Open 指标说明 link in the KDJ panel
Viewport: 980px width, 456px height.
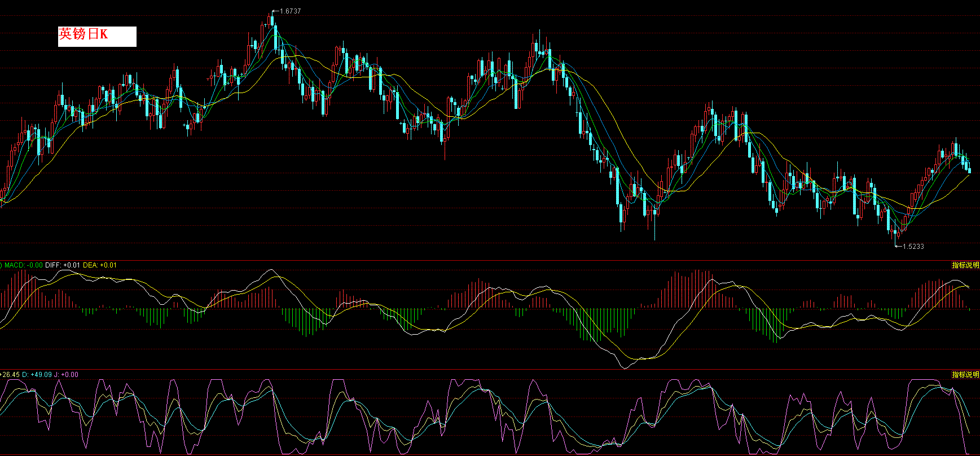point(965,375)
